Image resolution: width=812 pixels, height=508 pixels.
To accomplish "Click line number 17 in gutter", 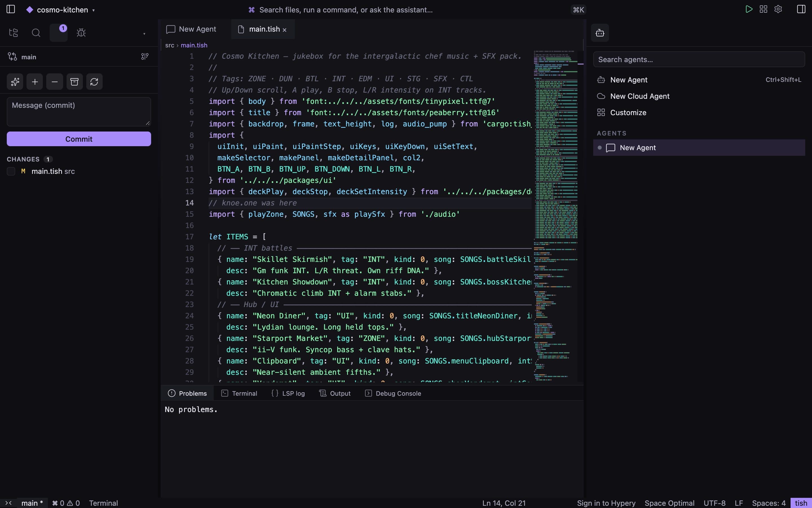I will 189,237.
